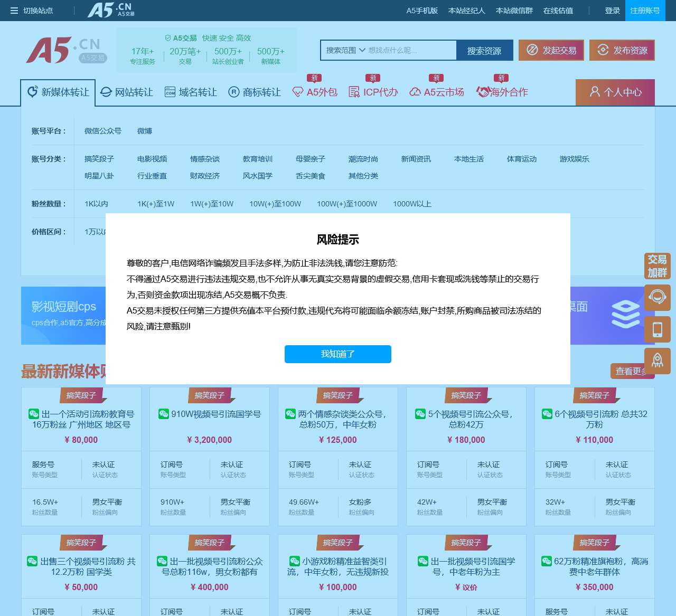This screenshot has width=676, height=616.
Task: Open the 在线估值 link
Action: pos(558,11)
